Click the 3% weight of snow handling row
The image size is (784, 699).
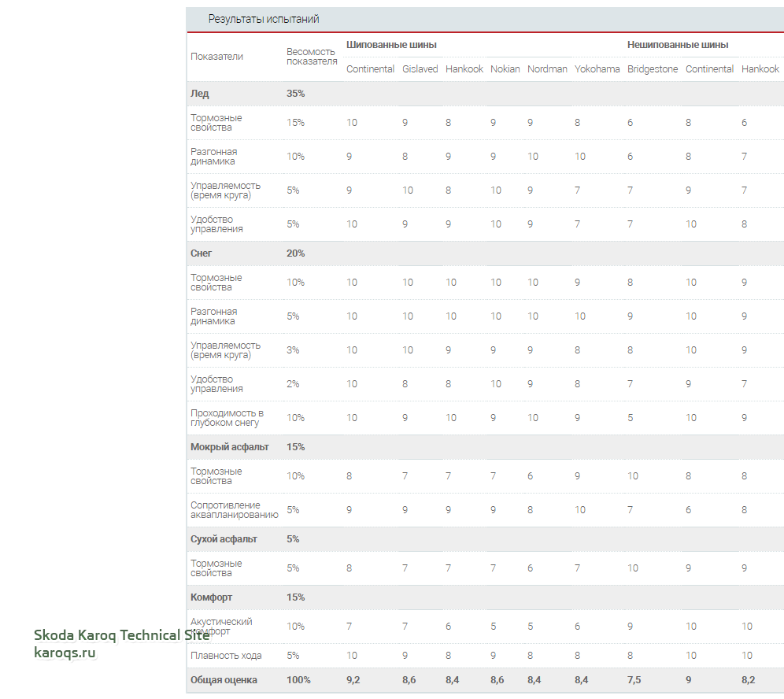293,350
